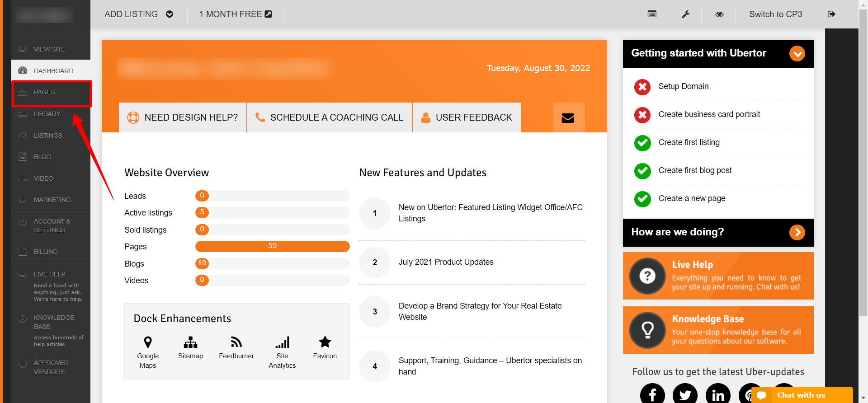Click green check beside Create first blog post
This screenshot has width=868, height=403.
point(642,171)
